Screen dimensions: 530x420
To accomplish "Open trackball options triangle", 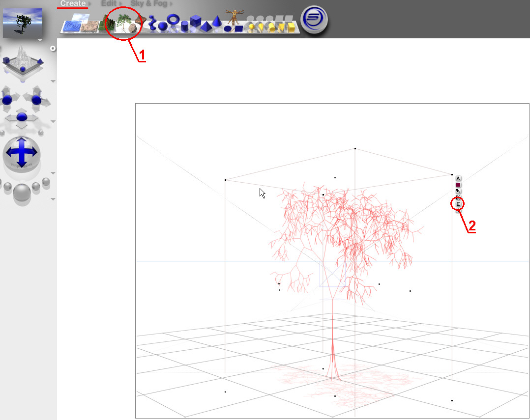I will pos(53,173).
